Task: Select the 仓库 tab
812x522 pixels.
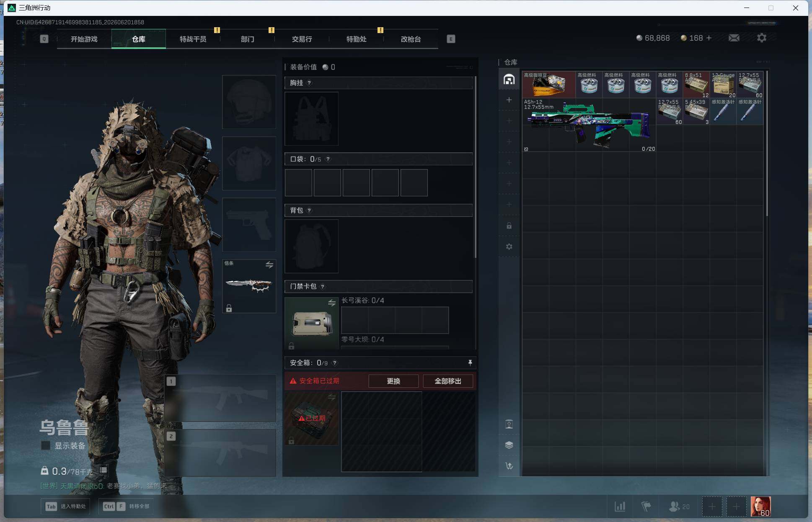Action: coord(139,39)
